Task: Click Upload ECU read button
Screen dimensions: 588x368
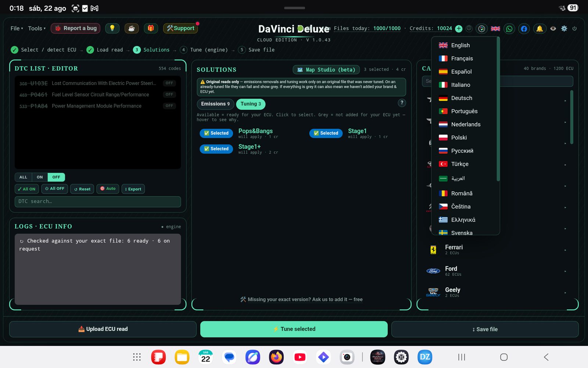Action: tap(103, 329)
